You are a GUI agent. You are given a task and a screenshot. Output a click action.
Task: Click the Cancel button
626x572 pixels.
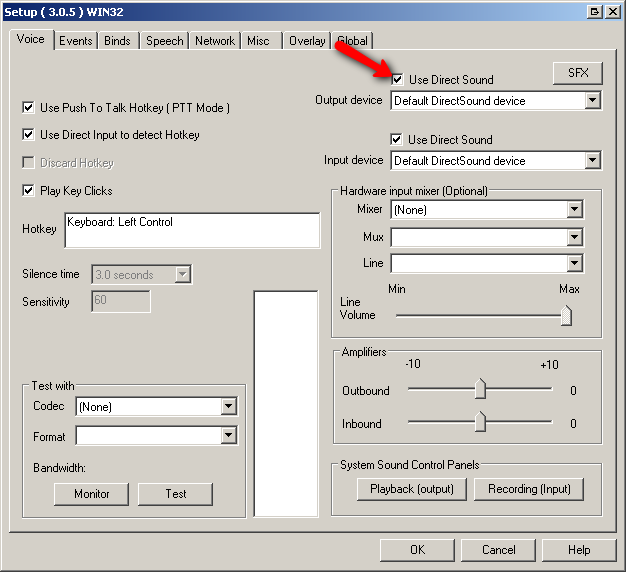tap(498, 550)
